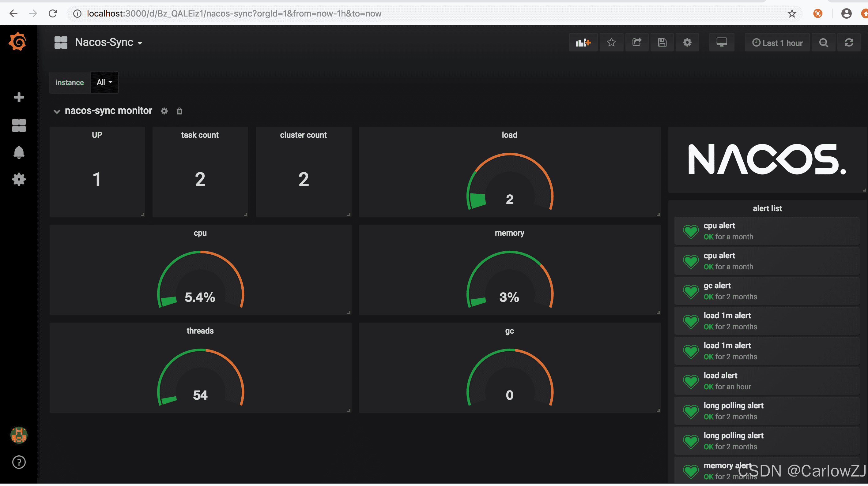Click the zoom out time range icon

(824, 43)
